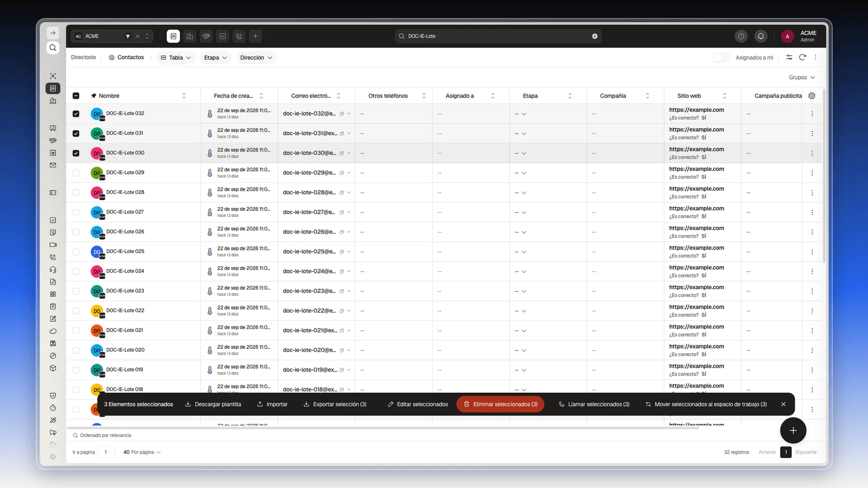
Task: Click the refresh icon near Asignados a mí
Action: (x=802, y=57)
